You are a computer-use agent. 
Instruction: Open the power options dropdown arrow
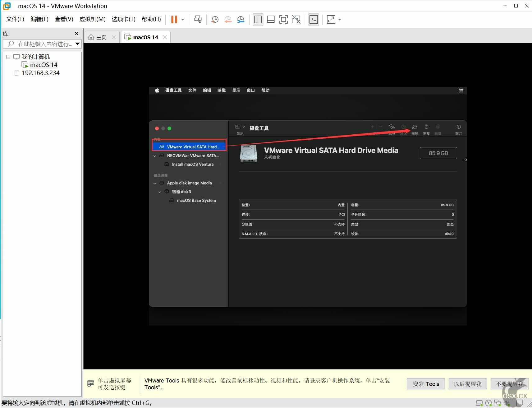(x=183, y=20)
